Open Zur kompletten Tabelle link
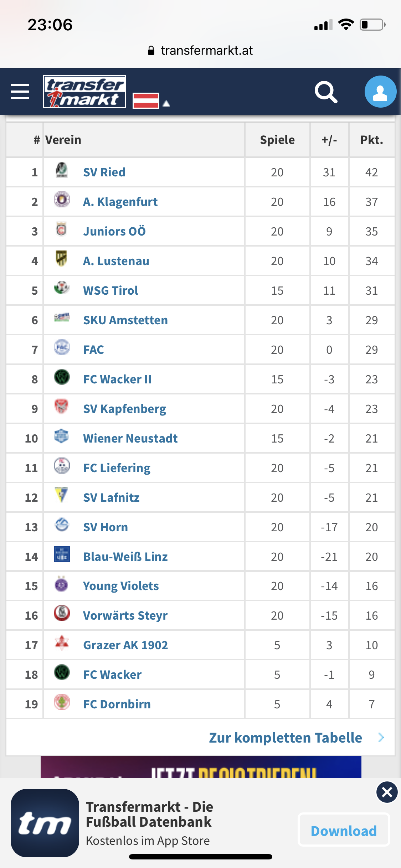This screenshot has width=401, height=868. pyautogui.click(x=285, y=738)
